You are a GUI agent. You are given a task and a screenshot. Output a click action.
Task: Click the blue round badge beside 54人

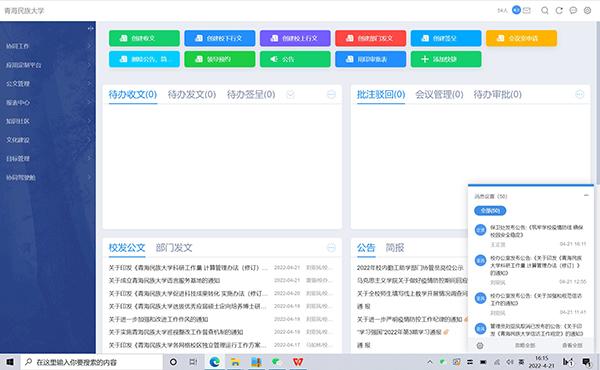click(516, 10)
